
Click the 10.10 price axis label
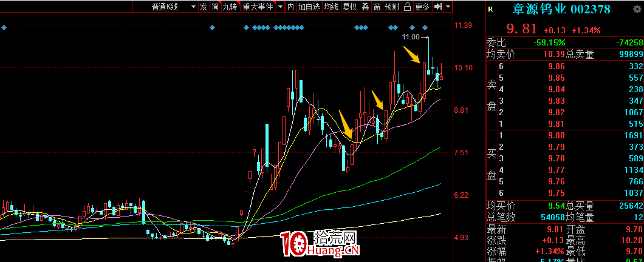click(463, 68)
